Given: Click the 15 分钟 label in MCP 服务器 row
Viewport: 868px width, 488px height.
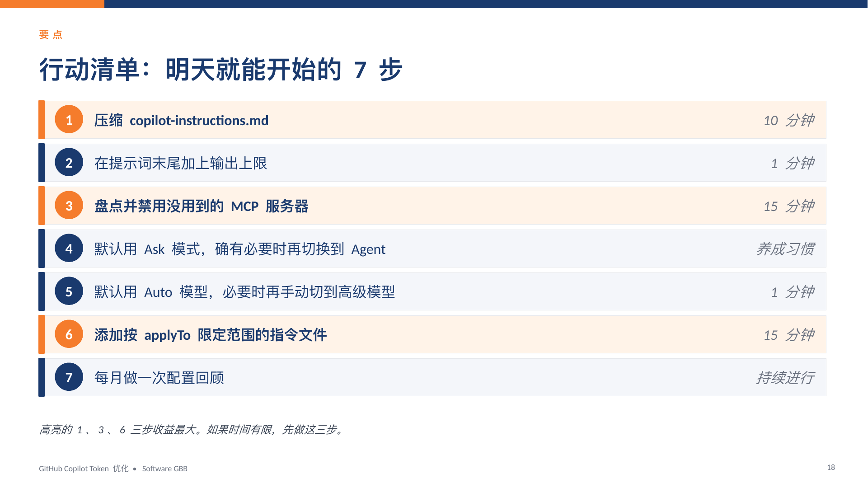Looking at the screenshot, I should click(x=789, y=206).
